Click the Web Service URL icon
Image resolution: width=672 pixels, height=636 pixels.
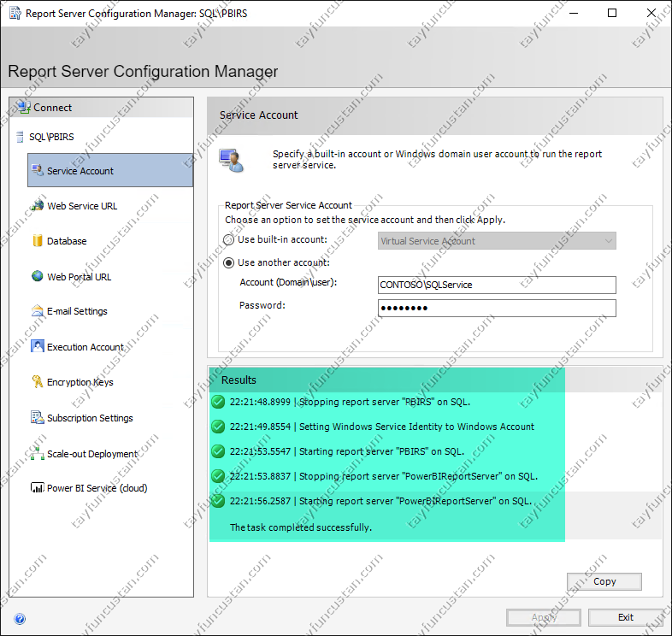[x=38, y=205]
